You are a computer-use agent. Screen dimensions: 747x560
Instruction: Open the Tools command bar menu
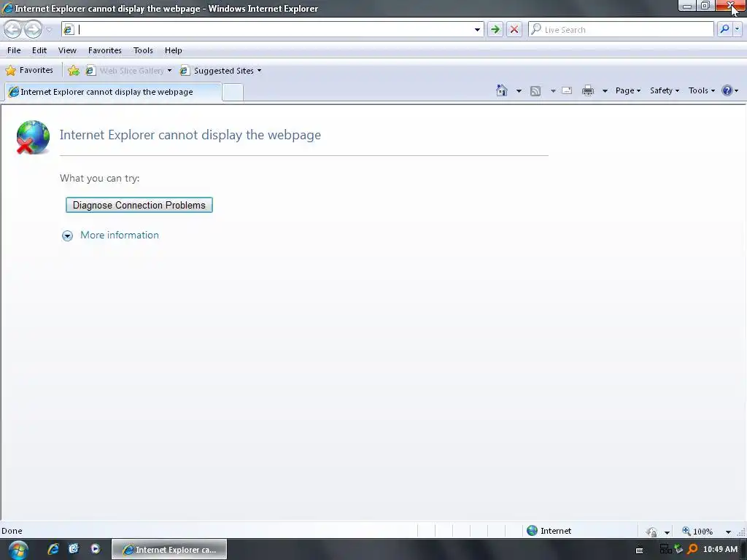click(701, 90)
